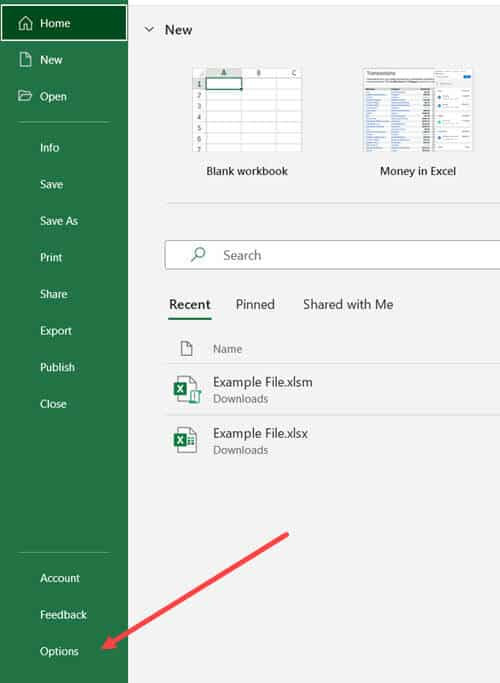Image resolution: width=500 pixels, height=683 pixels.
Task: Open the Print page
Action: [51, 257]
